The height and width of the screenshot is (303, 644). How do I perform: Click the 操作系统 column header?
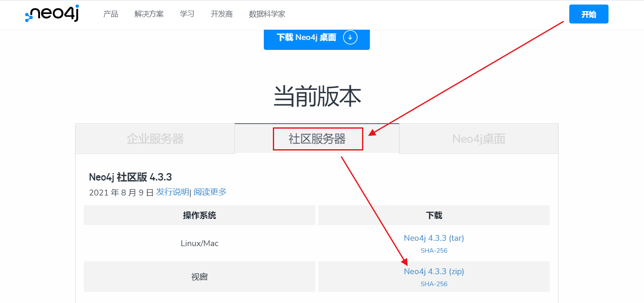tap(199, 215)
